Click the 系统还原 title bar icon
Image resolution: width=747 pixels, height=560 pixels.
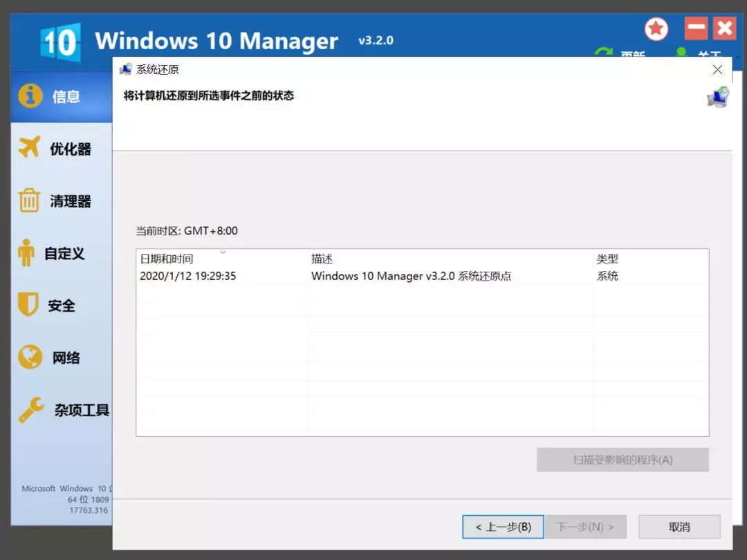[x=126, y=69]
